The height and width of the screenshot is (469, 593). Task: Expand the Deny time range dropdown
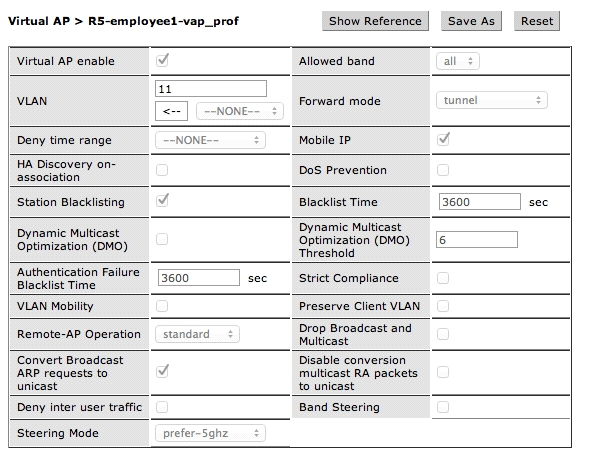pyautogui.click(x=210, y=140)
